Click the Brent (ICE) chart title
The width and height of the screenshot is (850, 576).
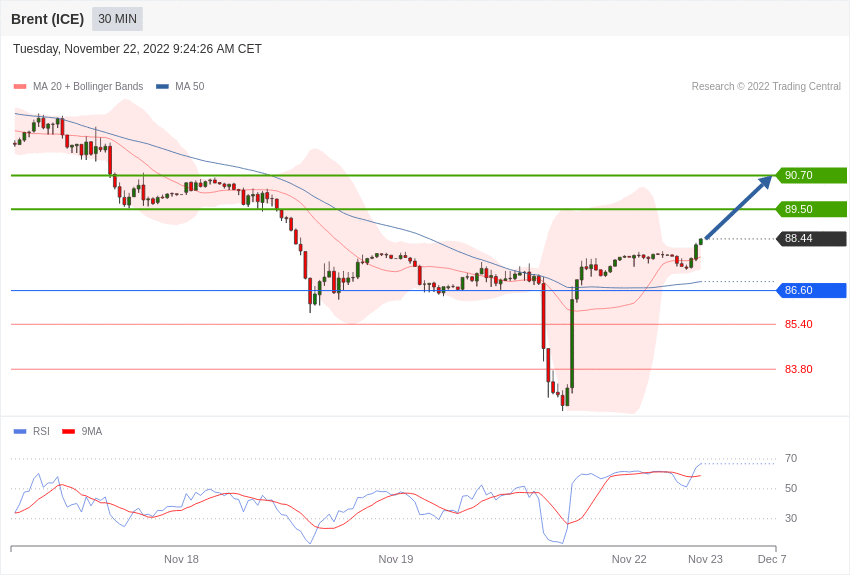tap(48, 19)
